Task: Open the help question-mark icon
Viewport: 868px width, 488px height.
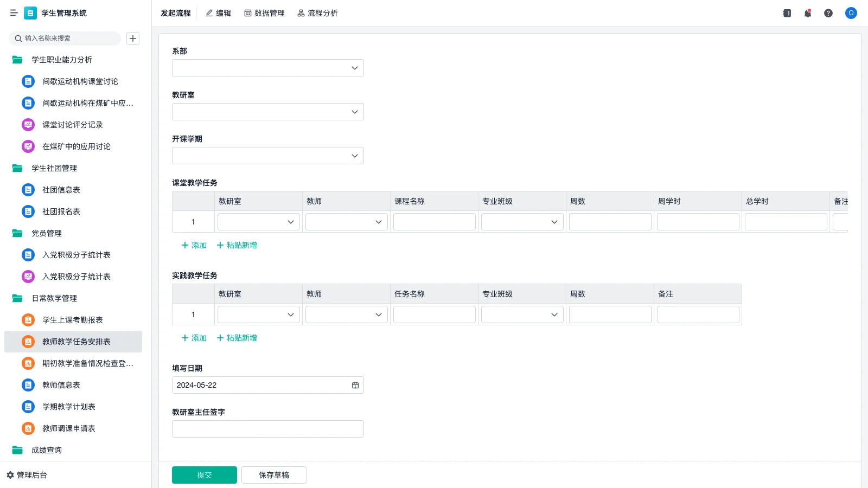Action: coord(828,13)
